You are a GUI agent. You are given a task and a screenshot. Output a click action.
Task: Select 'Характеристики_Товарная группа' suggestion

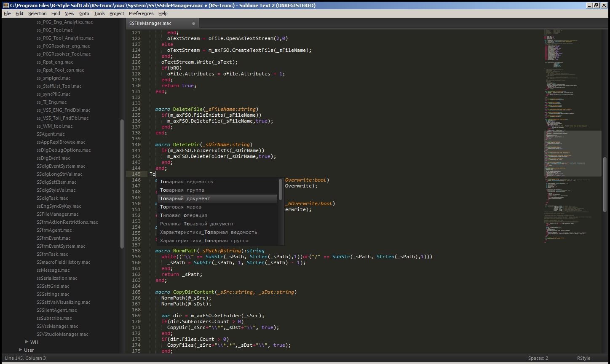point(217,241)
